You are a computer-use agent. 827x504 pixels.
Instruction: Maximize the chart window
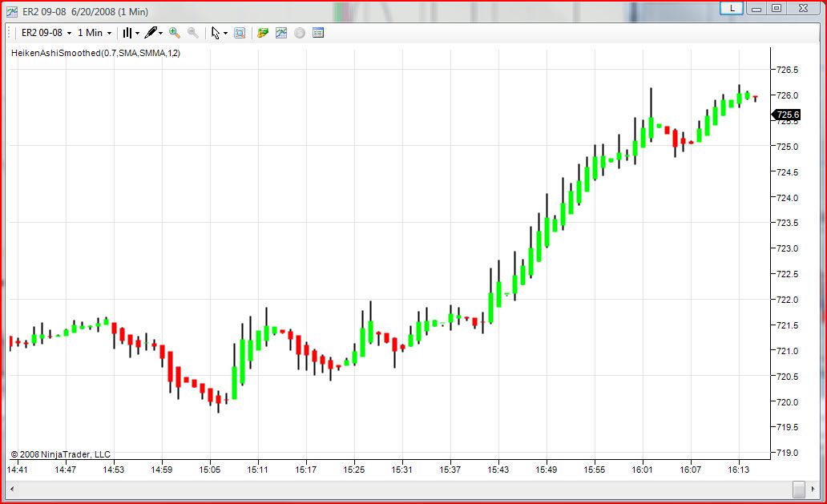point(777,8)
